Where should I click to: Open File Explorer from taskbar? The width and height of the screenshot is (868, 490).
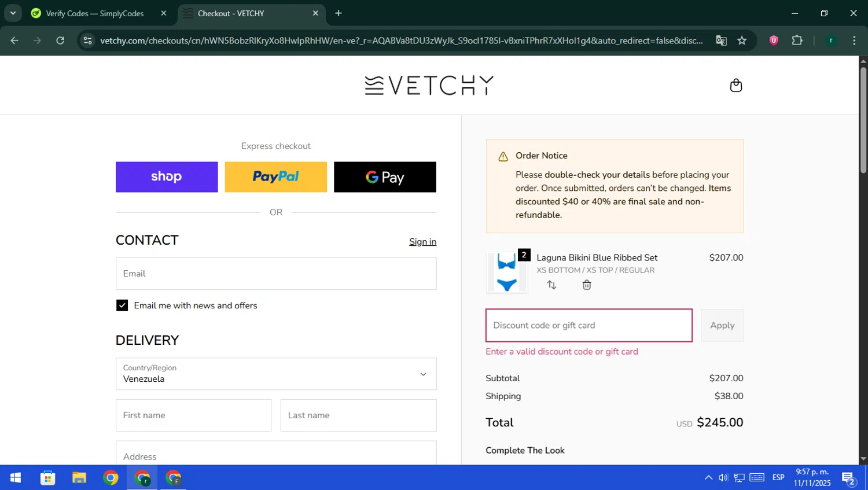(79, 478)
